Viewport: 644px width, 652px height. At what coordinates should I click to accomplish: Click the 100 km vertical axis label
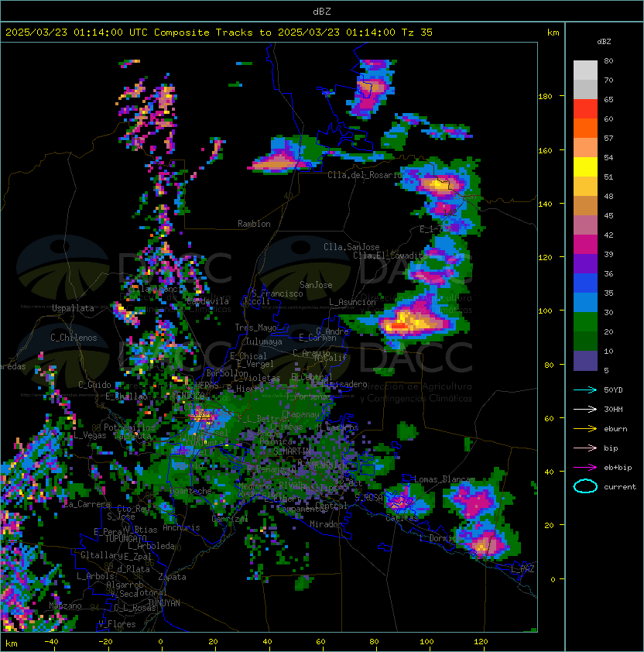click(545, 311)
